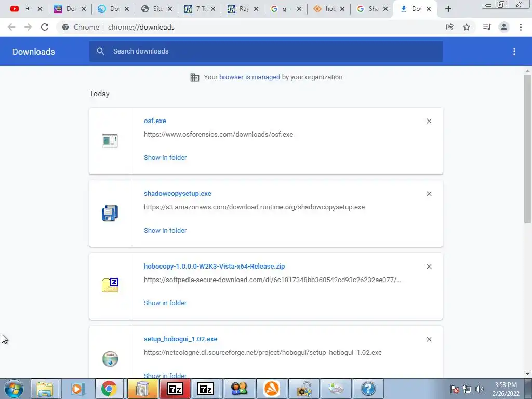This screenshot has width=532, height=399.
Task: Remove shadowcopysetup.exe from the list
Action: click(x=429, y=194)
